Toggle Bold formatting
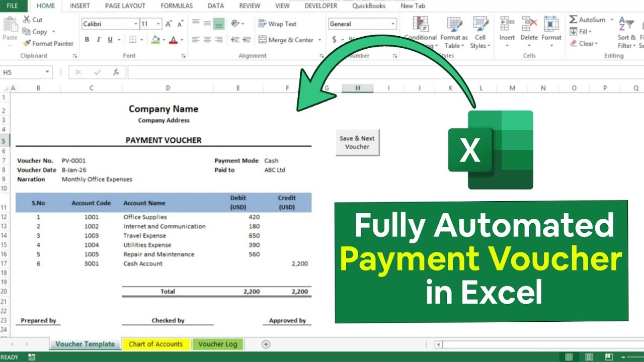Image resolution: width=644 pixels, height=362 pixels. [87, 40]
